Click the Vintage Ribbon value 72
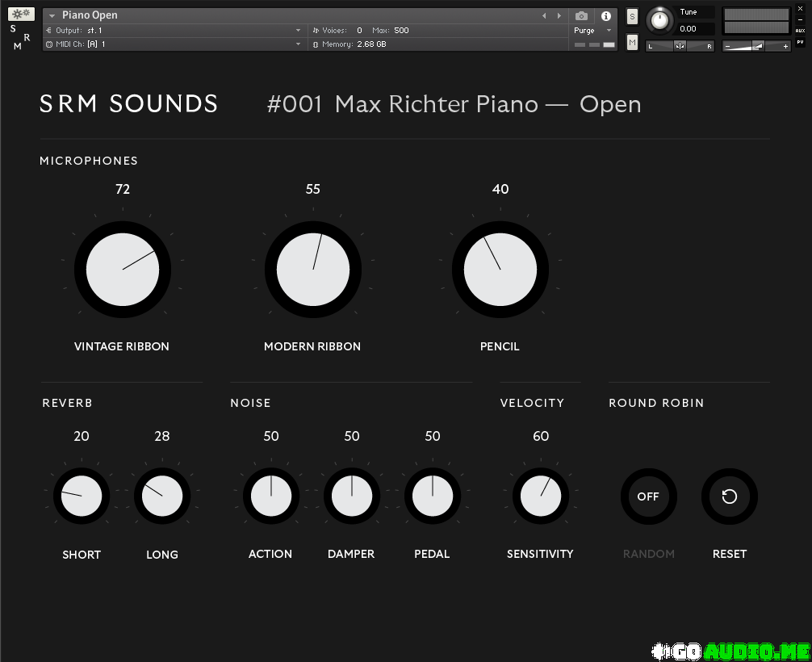The image size is (812, 662). 123,189
